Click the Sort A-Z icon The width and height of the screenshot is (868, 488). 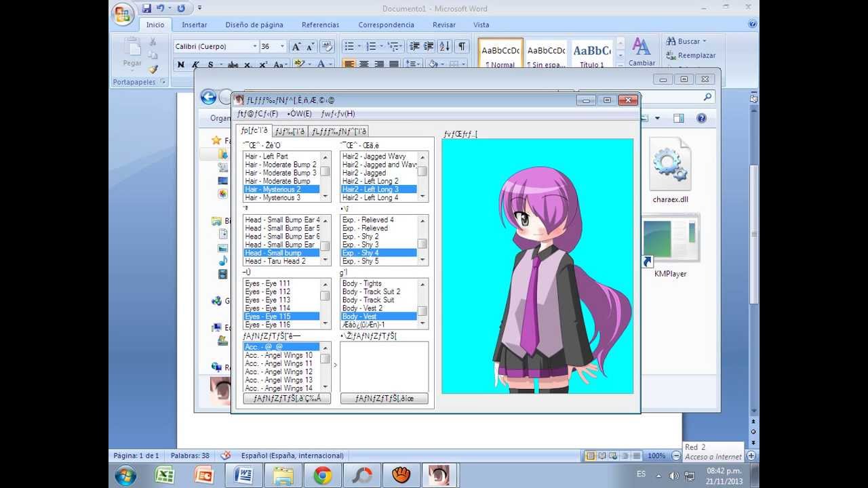(445, 47)
